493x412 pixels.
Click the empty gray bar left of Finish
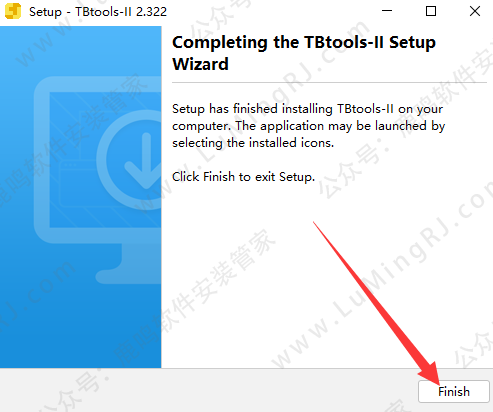pos(207,391)
